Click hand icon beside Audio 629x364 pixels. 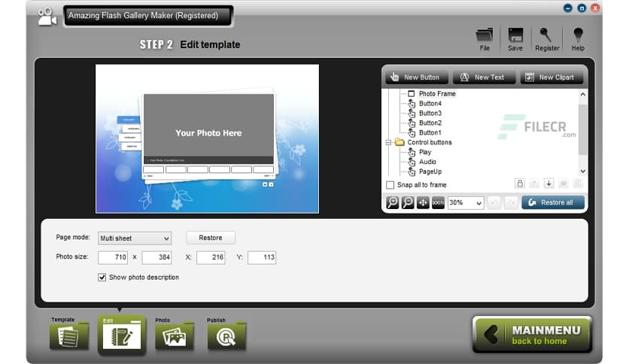(x=412, y=162)
